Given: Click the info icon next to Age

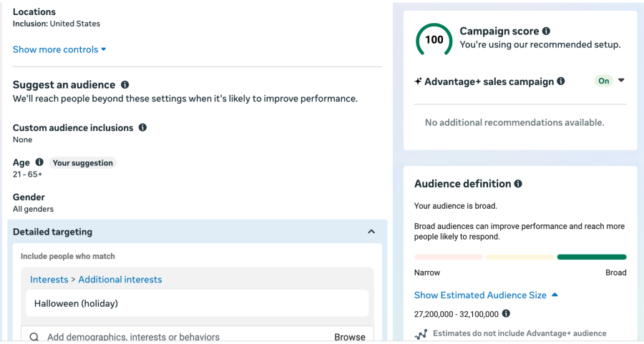Looking at the screenshot, I should (39, 162).
